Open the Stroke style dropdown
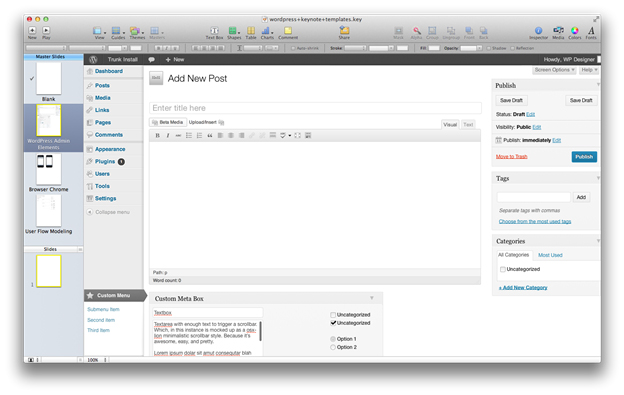Screen dimensions: 624x395 point(355,48)
